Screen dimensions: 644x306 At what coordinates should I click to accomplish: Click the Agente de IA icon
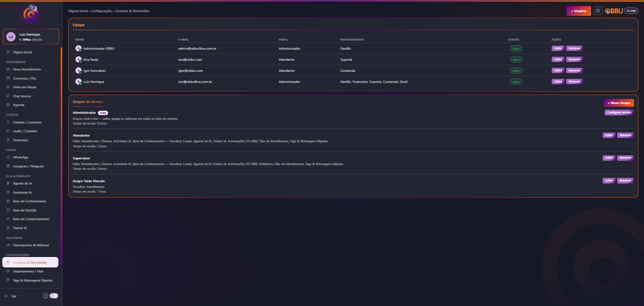(8, 183)
